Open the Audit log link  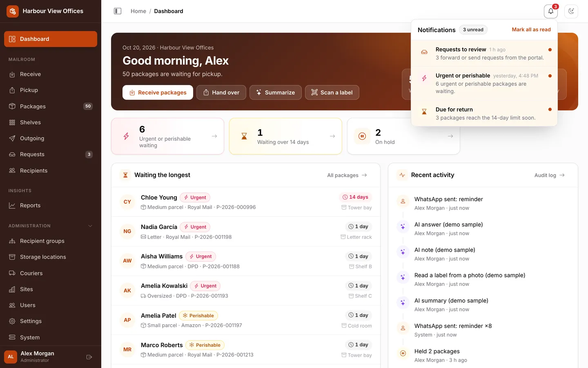(550, 175)
